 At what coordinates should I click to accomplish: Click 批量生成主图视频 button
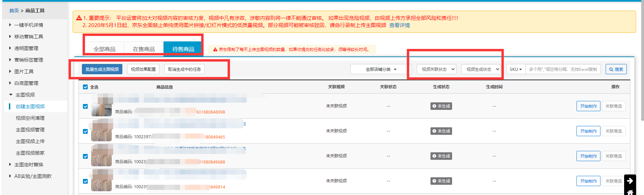(x=102, y=69)
